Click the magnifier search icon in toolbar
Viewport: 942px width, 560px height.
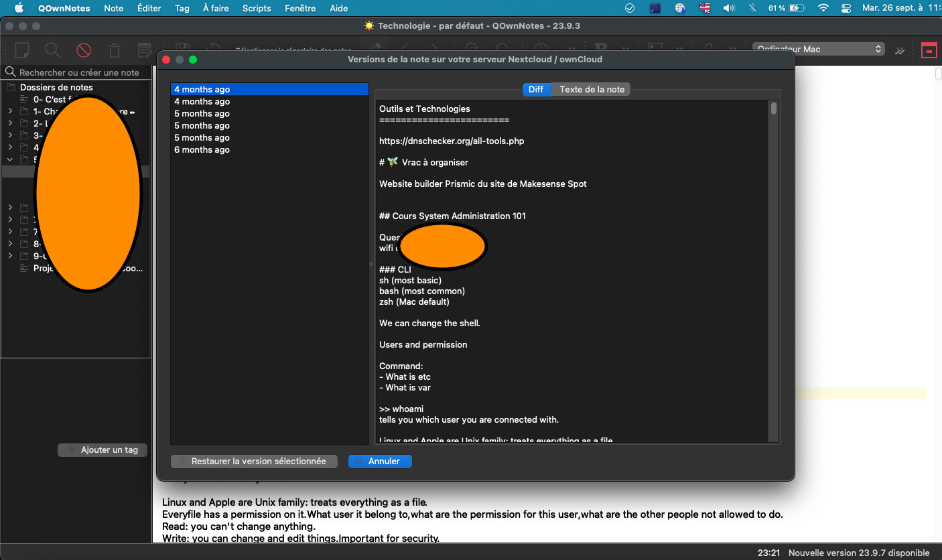[52, 50]
